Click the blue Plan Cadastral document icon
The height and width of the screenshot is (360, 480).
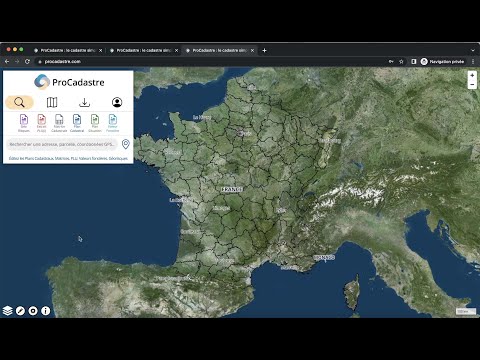click(x=77, y=119)
